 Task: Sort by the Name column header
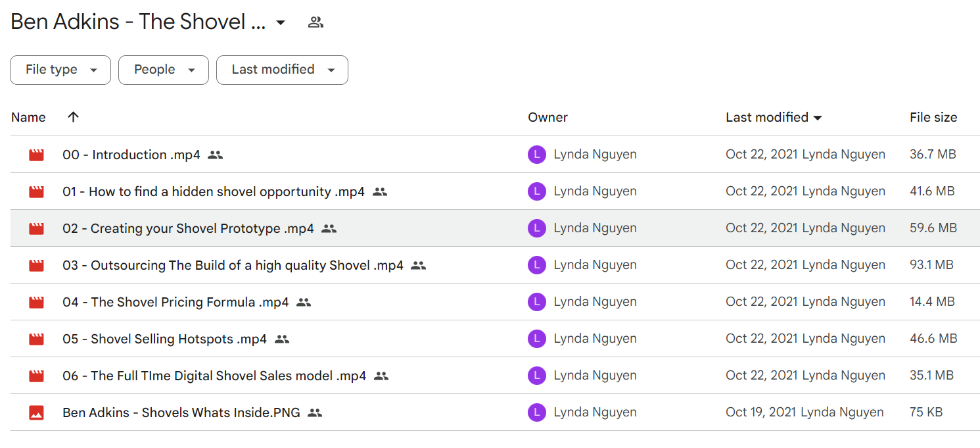[x=28, y=117]
